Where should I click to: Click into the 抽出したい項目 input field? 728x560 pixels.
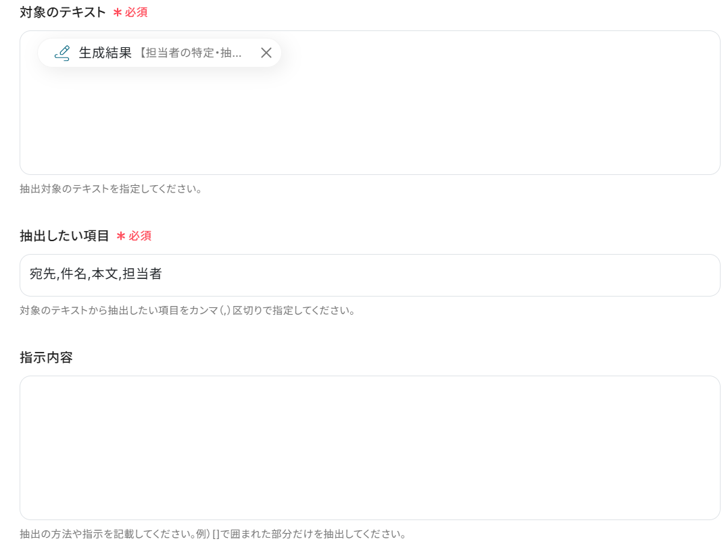[370, 275]
